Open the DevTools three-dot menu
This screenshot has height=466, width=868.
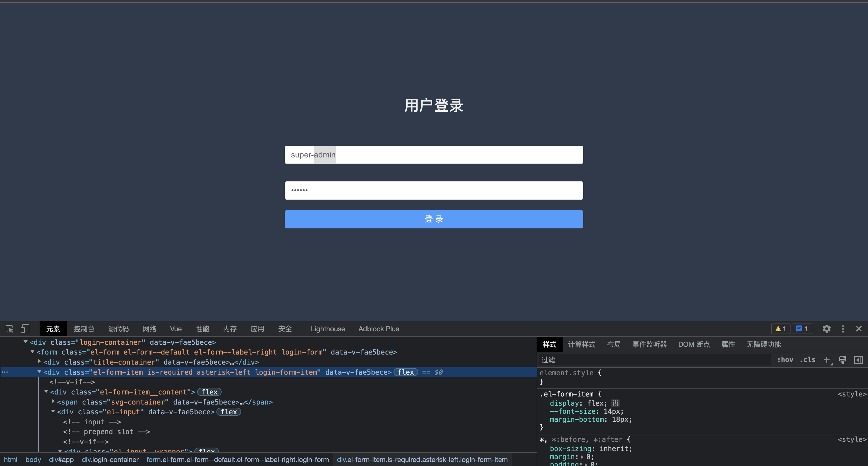(x=843, y=329)
